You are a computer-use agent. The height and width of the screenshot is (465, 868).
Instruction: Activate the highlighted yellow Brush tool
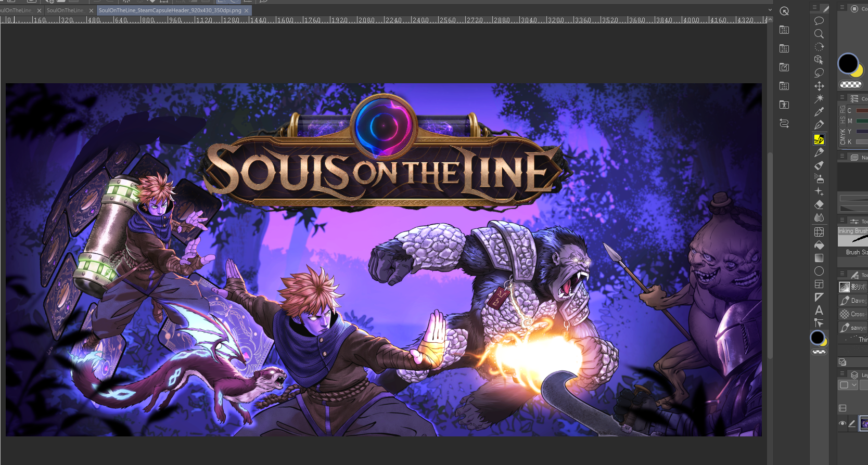819,139
